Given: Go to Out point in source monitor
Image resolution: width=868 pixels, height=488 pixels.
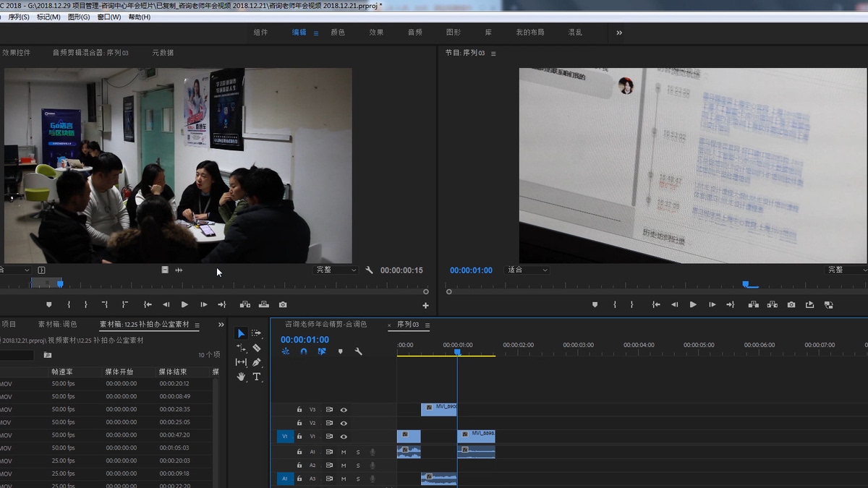Looking at the screenshot, I should click(x=221, y=304).
